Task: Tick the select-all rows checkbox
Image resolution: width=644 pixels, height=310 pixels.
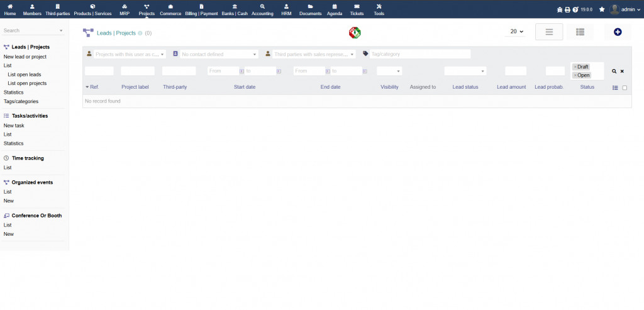Action: (625, 87)
